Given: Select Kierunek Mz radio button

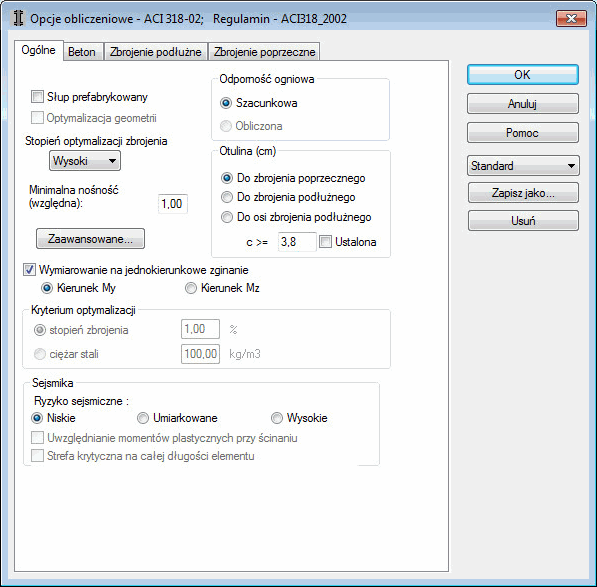Looking at the screenshot, I should coord(191,288).
